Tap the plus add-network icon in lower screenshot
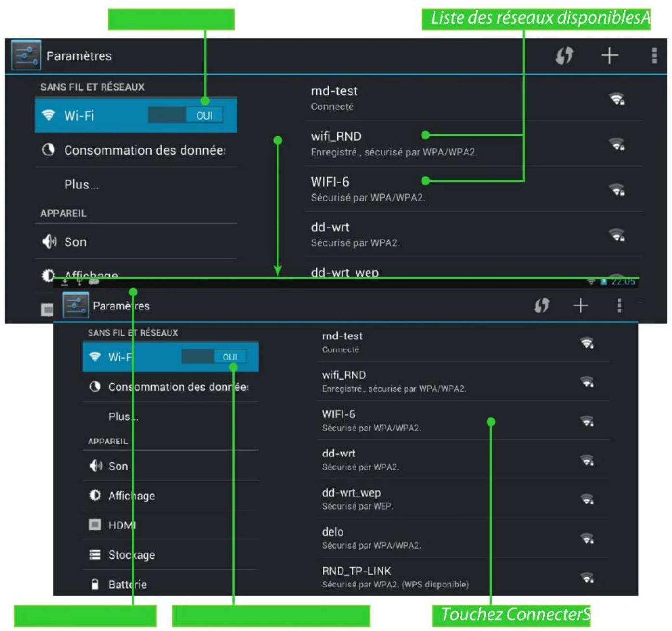Image resolution: width=672 pixels, height=631 pixels. [x=580, y=305]
